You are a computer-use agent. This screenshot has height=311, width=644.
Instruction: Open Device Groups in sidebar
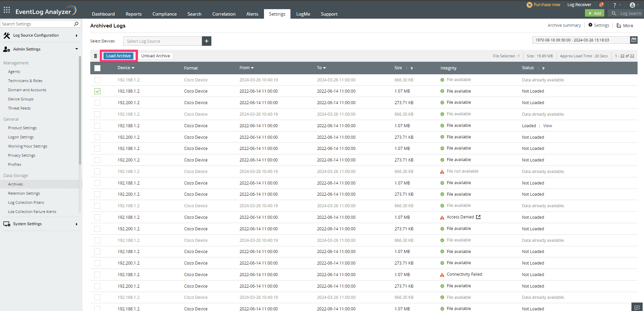[21, 99]
